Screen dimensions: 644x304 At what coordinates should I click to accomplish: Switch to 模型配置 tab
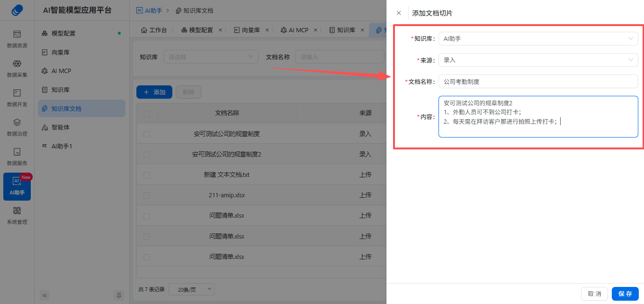(197, 30)
